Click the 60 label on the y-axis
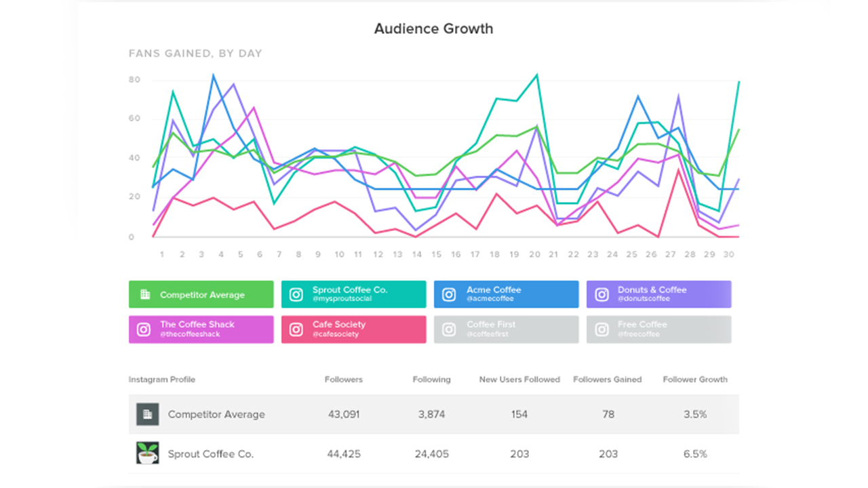This screenshot has width=868, height=488. click(x=134, y=119)
